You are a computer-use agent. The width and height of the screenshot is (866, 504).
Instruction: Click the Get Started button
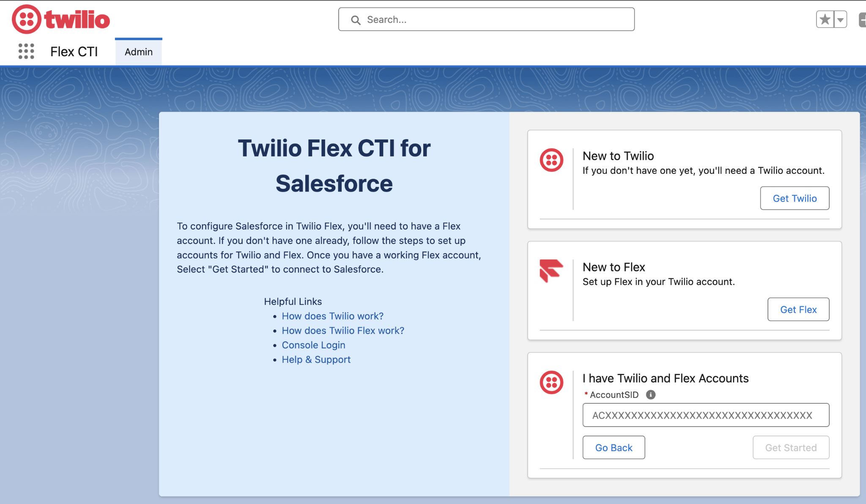coord(791,447)
